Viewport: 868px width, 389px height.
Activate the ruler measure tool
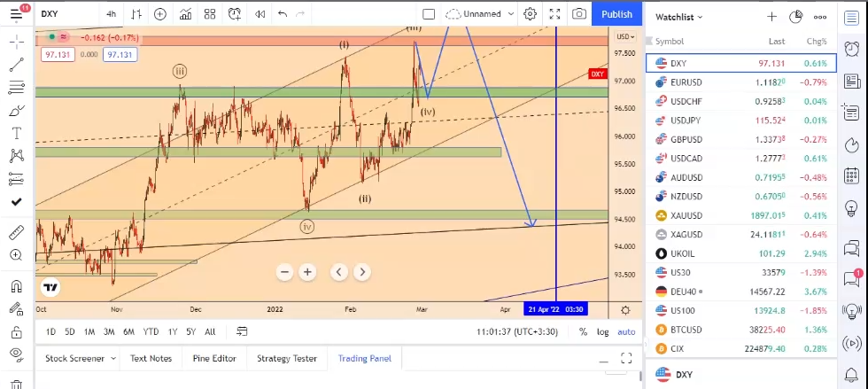click(x=16, y=233)
